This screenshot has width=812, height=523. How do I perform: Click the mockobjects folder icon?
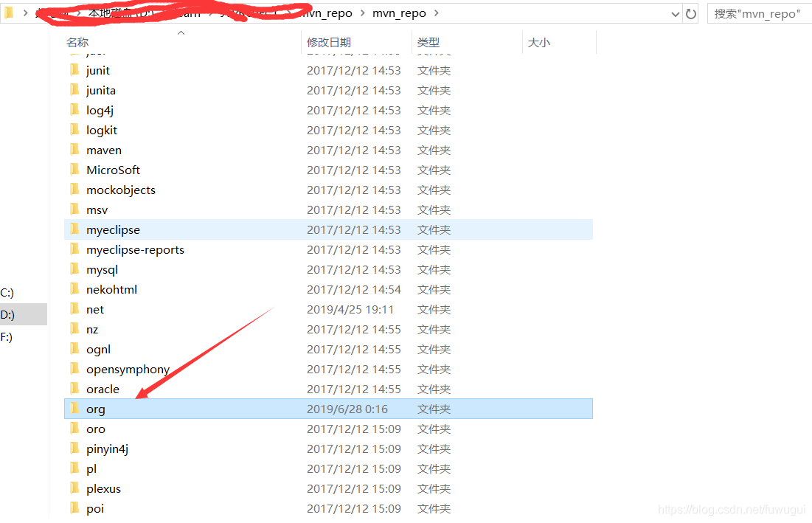tap(74, 190)
